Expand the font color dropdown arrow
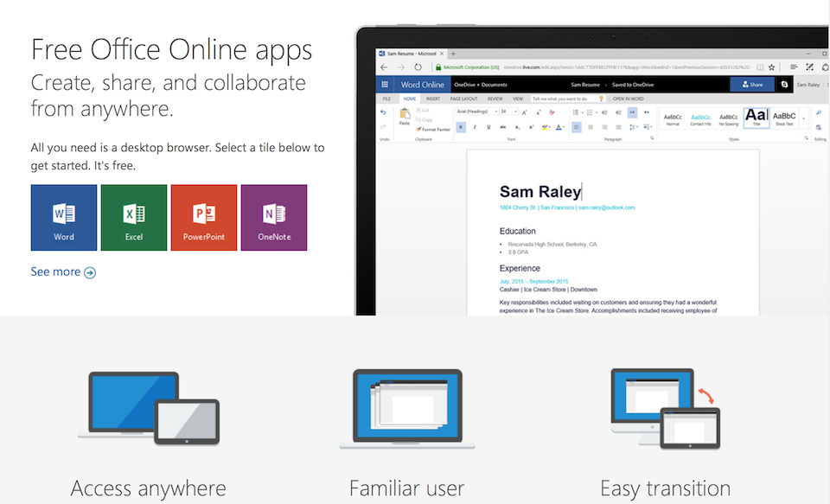 [563, 127]
